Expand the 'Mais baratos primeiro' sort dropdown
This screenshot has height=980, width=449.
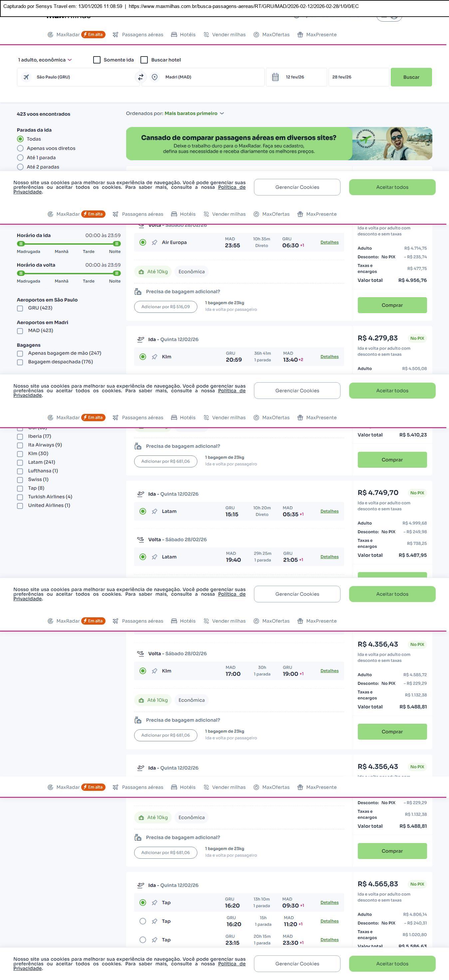click(194, 113)
